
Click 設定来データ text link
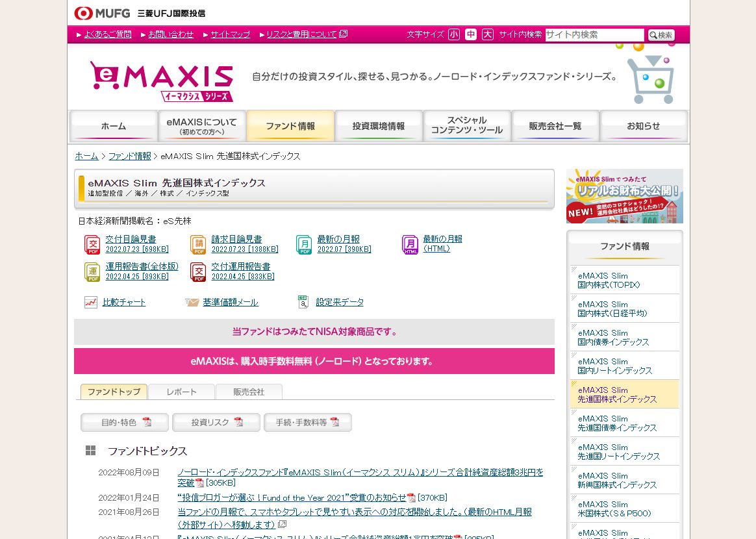[340, 302]
